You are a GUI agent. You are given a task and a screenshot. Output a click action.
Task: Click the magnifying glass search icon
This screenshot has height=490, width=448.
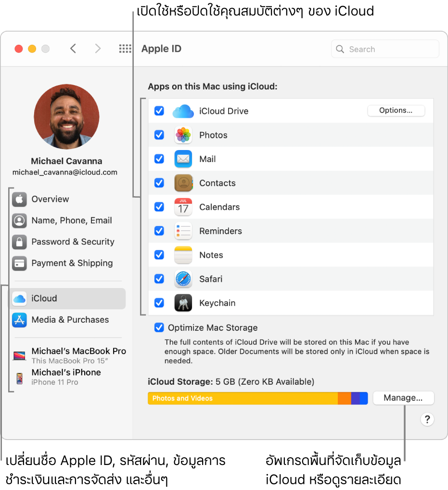[x=340, y=49]
